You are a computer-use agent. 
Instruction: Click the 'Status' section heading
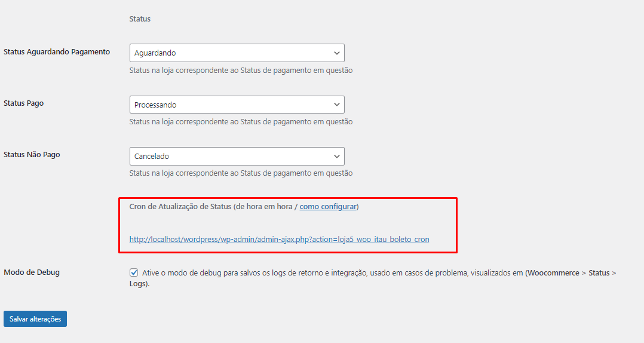tap(140, 19)
